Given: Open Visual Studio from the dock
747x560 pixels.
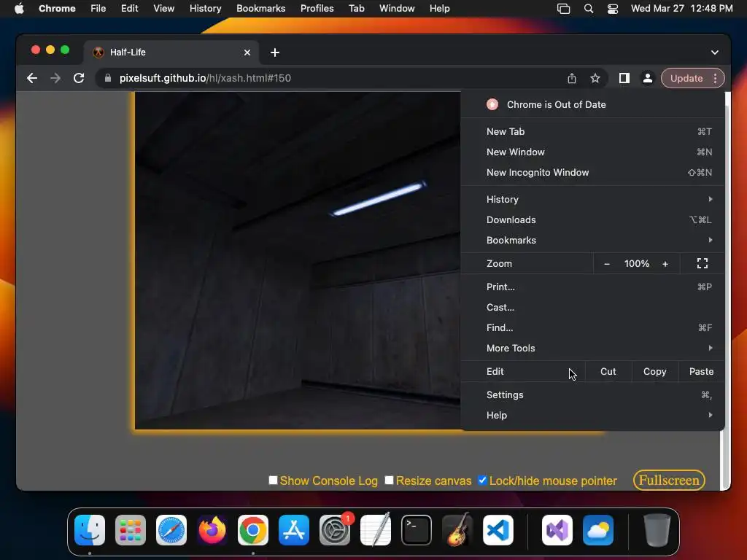Looking at the screenshot, I should tap(557, 530).
